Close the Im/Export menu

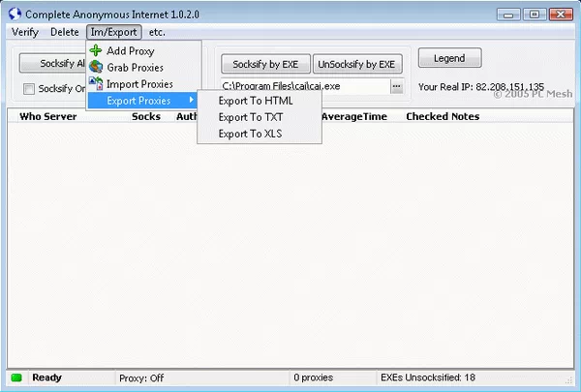pos(113,32)
